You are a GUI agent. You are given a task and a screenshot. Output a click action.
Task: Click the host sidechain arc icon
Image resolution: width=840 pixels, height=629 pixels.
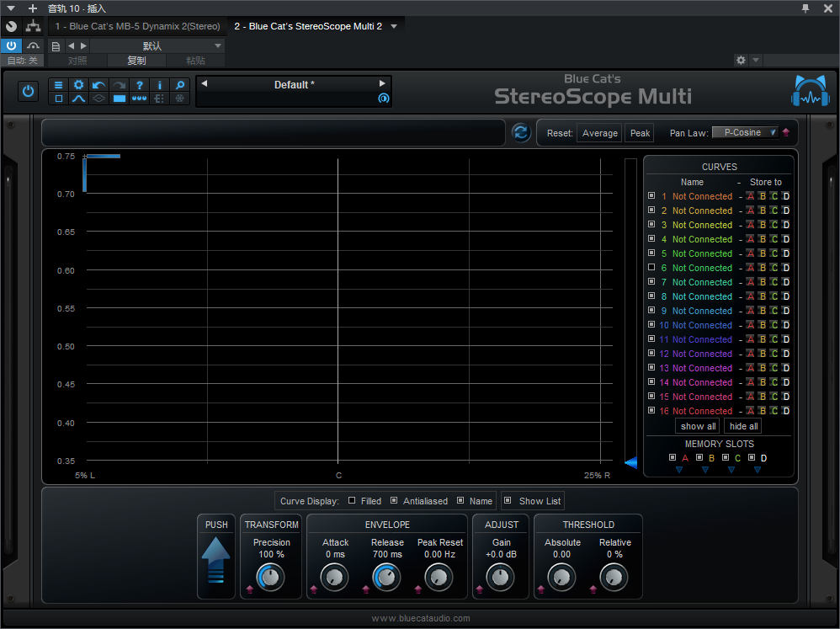click(x=33, y=46)
